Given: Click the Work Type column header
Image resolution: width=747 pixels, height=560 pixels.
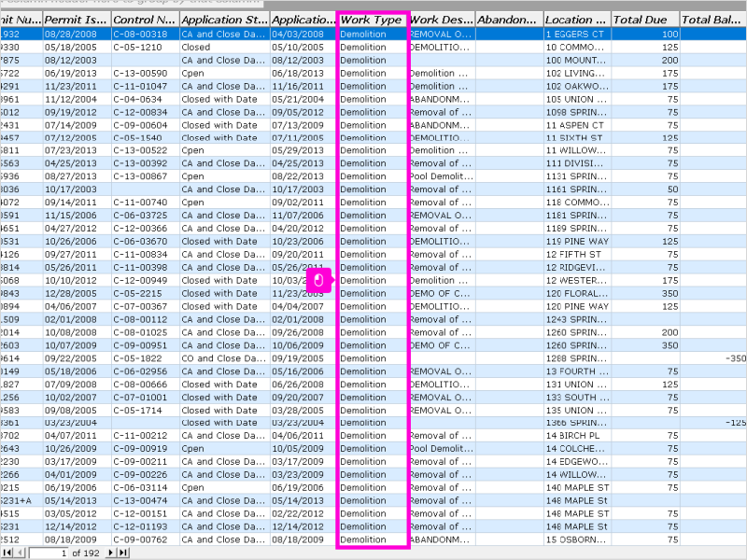Looking at the screenshot, I should (372, 20).
